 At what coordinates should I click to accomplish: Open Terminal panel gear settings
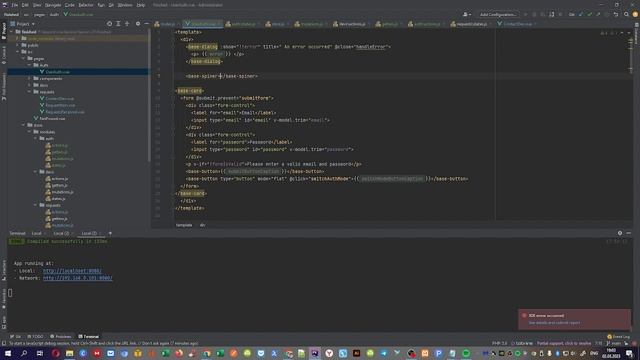(x=620, y=233)
